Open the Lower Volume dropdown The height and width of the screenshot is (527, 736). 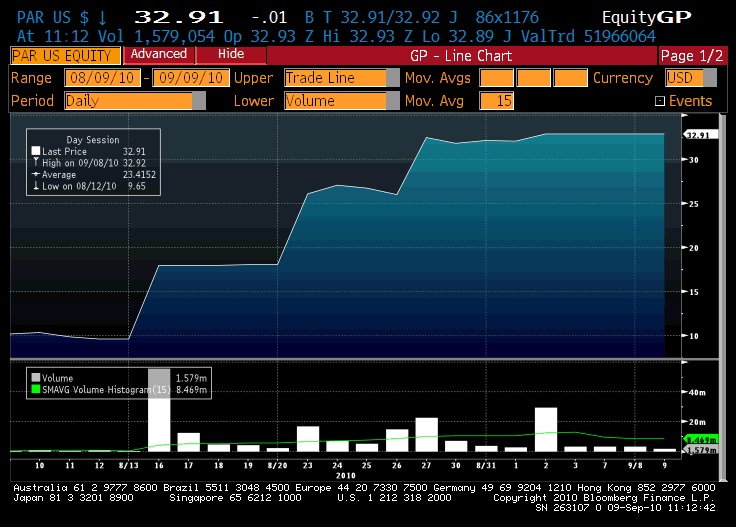click(x=341, y=101)
